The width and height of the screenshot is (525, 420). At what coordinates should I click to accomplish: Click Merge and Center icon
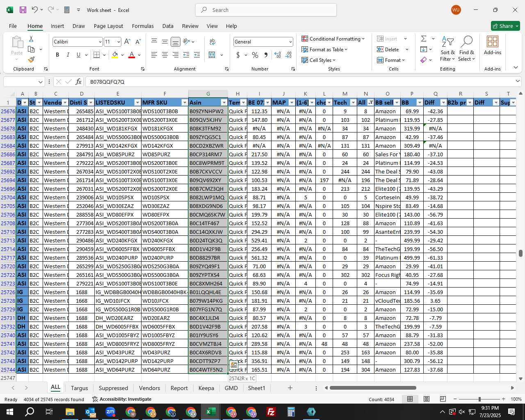[x=212, y=55]
